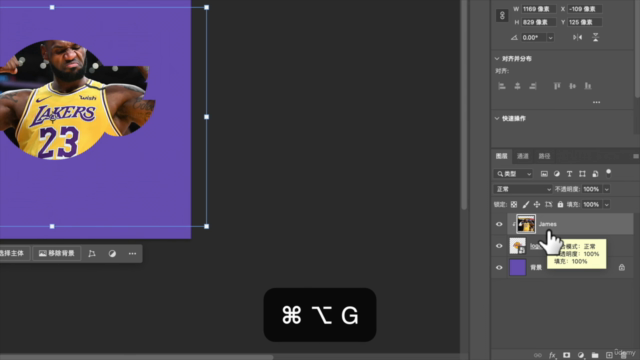Create a new layer group folder

pos(595,355)
